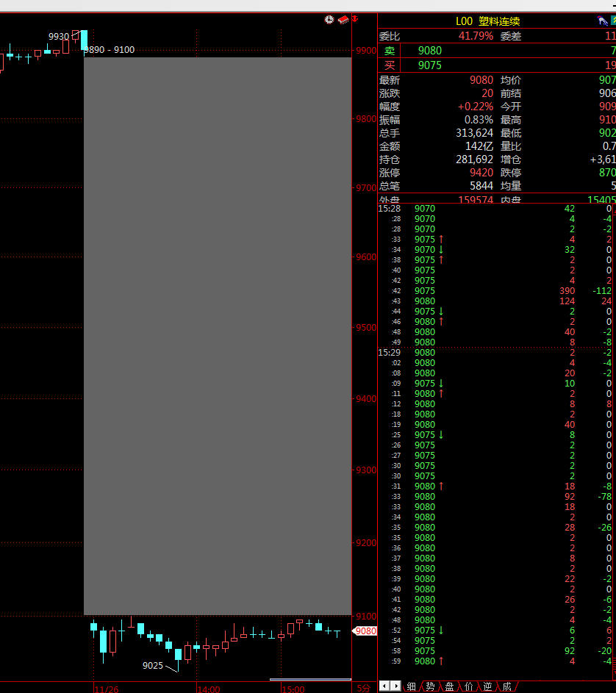Click the 振幅 value 0.83%
The height and width of the screenshot is (693, 616).
pos(479,120)
